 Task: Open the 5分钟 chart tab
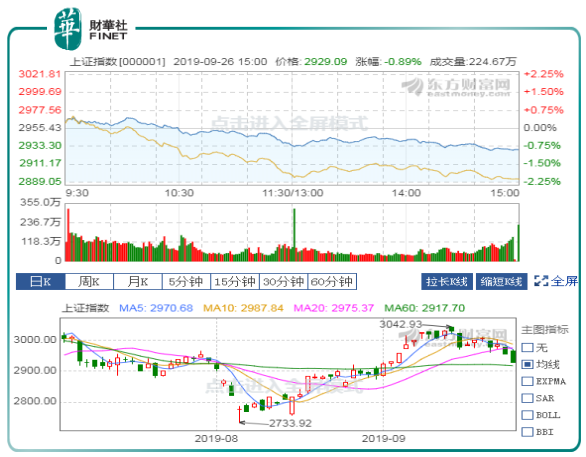tap(186, 282)
